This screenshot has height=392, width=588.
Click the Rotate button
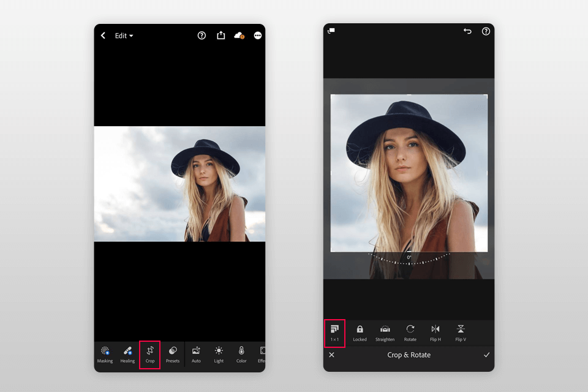410,333
